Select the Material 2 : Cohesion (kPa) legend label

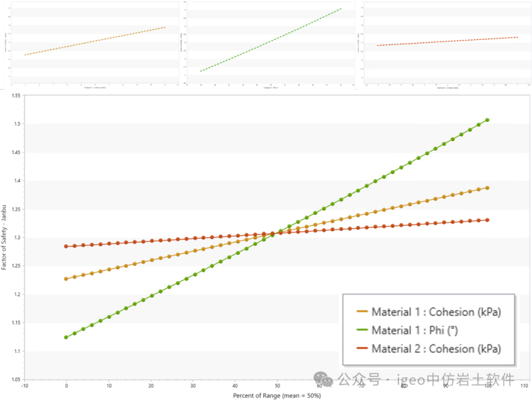436,349
